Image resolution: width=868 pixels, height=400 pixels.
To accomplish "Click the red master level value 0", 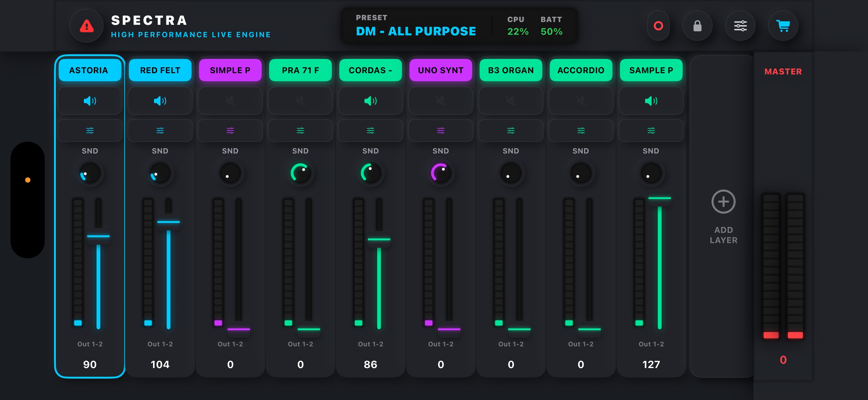I will pyautogui.click(x=783, y=360).
